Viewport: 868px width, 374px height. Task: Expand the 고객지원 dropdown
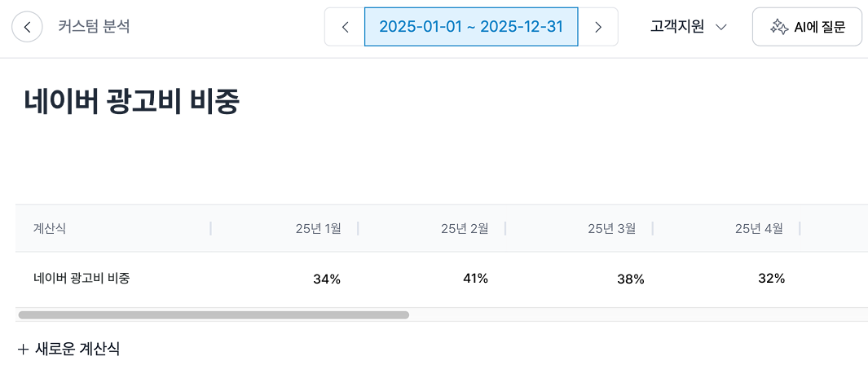click(688, 27)
